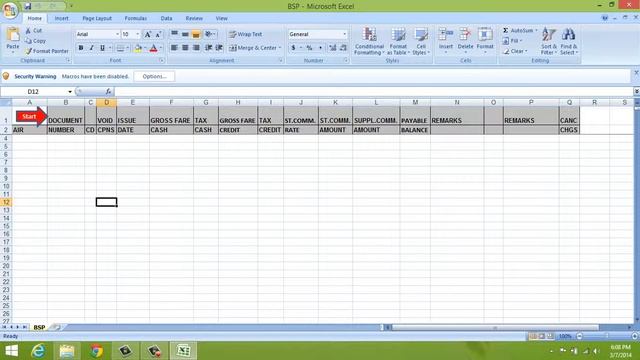Click the Insert Worksheet tab icon
This screenshot has width=640, height=360.
pos(56,327)
